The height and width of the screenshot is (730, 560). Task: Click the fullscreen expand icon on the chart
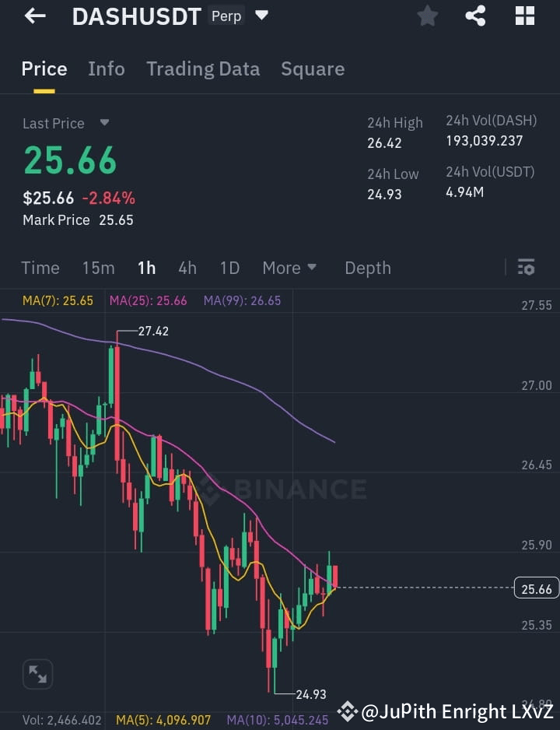(37, 674)
